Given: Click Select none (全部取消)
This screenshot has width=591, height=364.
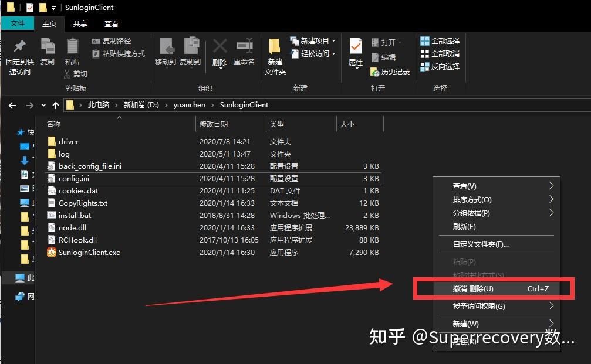Looking at the screenshot, I should pyautogui.click(x=440, y=53).
